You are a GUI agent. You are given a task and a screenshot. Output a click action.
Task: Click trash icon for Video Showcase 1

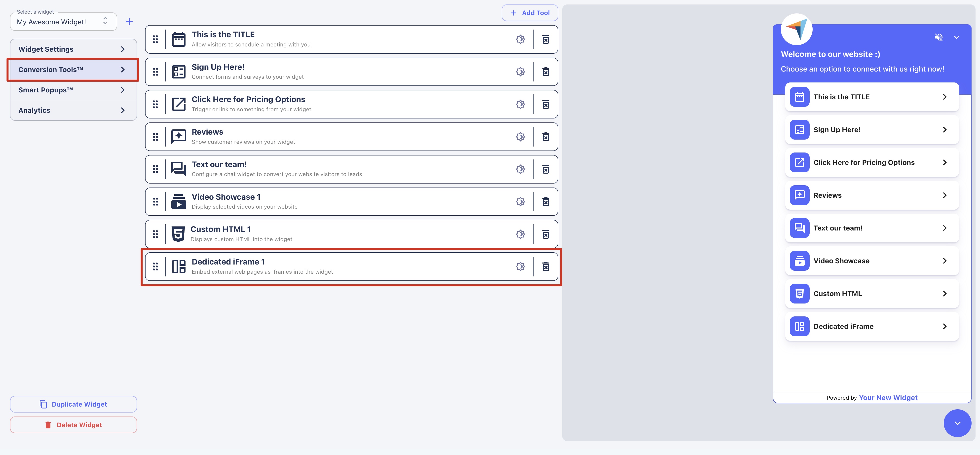(x=546, y=202)
